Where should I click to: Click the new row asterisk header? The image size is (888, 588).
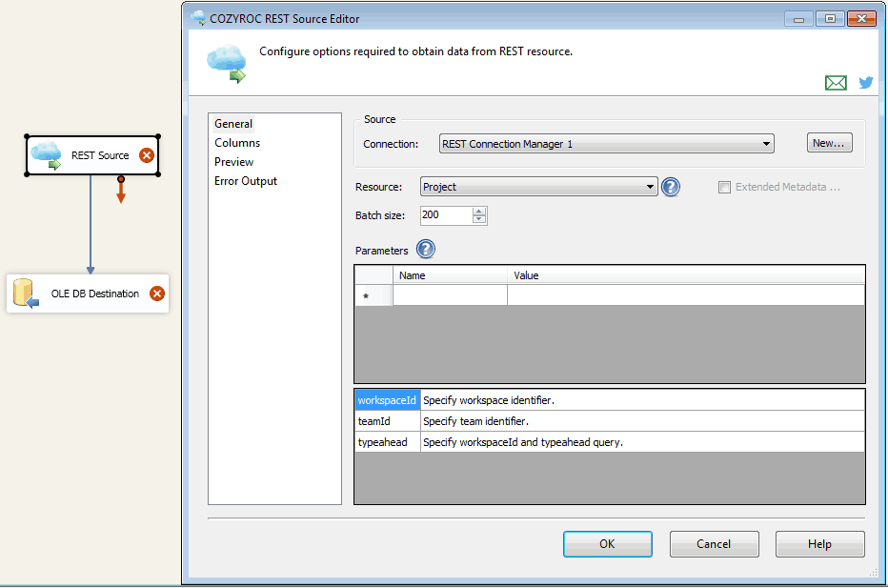373,295
